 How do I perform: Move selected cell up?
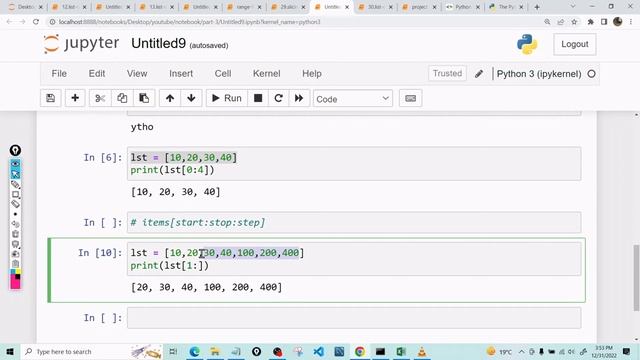[x=170, y=98]
